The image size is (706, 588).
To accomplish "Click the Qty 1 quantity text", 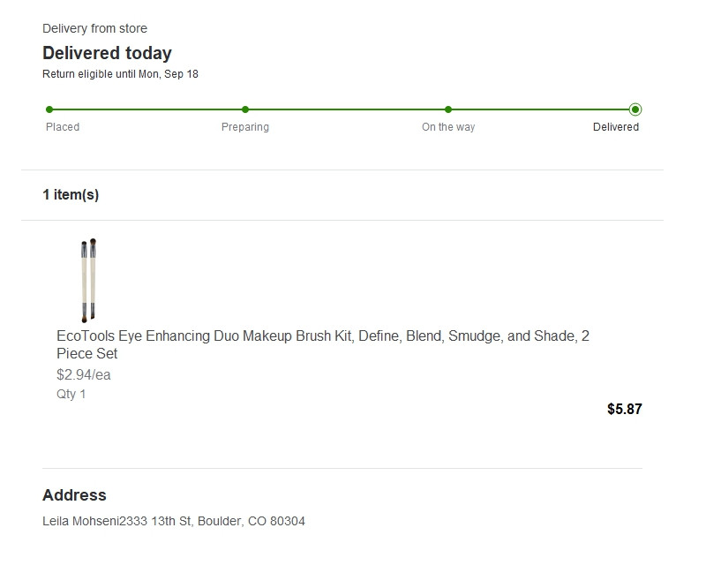I will pos(71,394).
